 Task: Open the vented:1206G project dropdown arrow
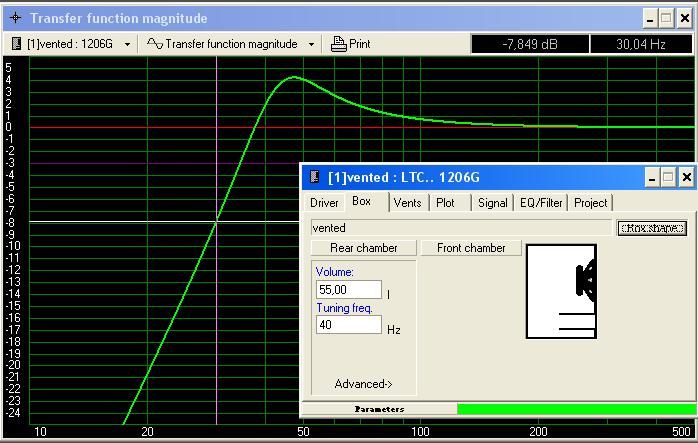click(x=127, y=44)
